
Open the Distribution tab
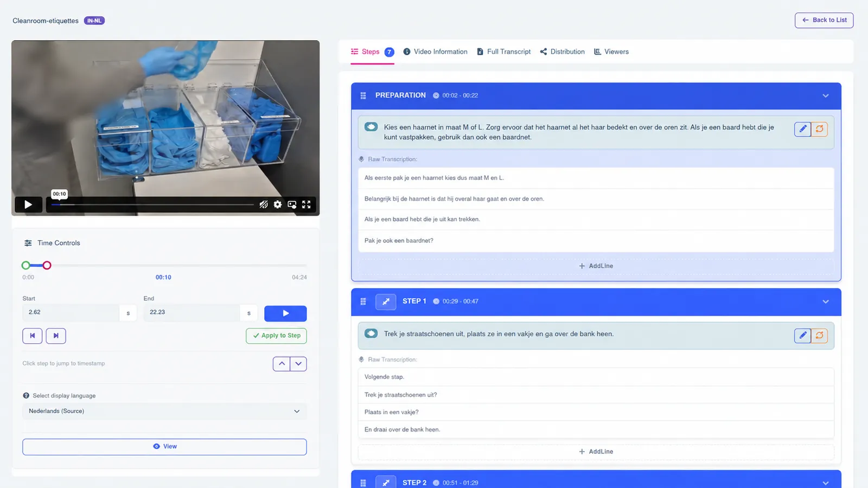click(x=562, y=52)
